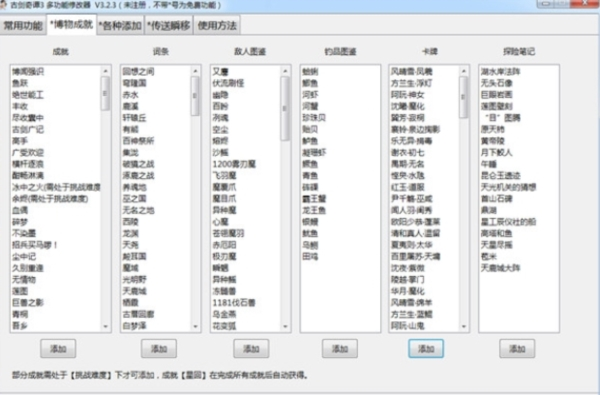The image size is (600, 395).
Task: Click 添加 button under the 探险笔记 list
Action: 517,349
